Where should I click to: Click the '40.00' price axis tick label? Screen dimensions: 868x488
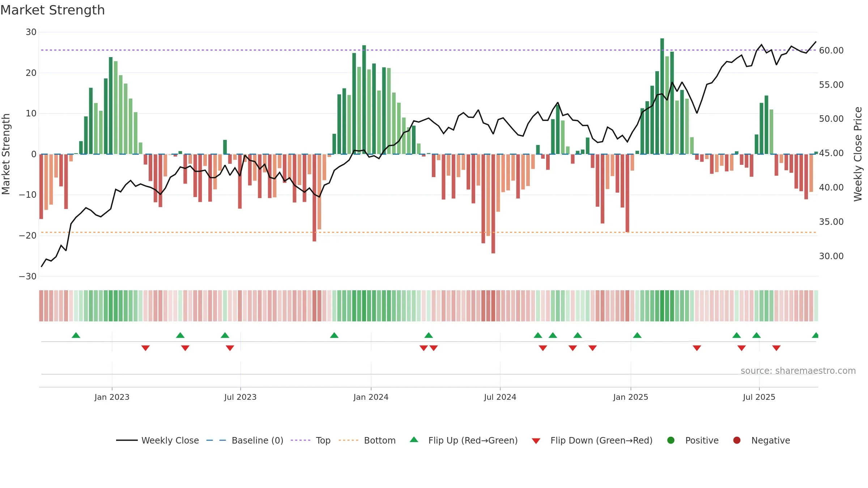click(831, 188)
